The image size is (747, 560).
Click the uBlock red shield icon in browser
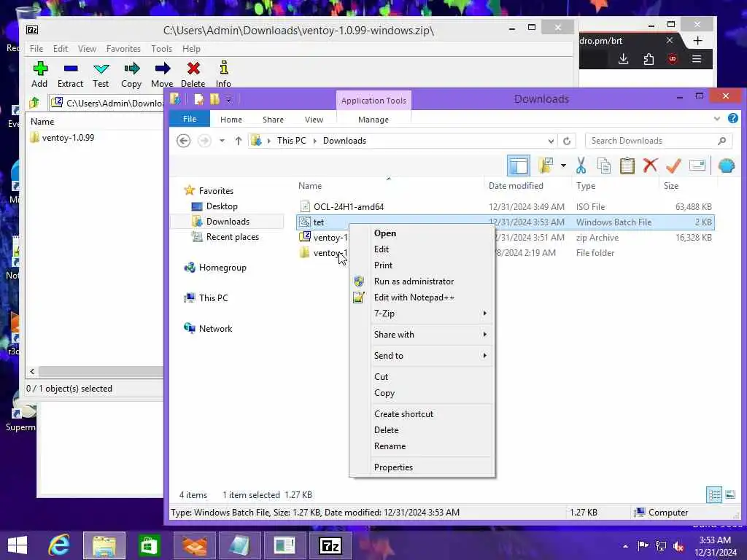[x=673, y=59]
